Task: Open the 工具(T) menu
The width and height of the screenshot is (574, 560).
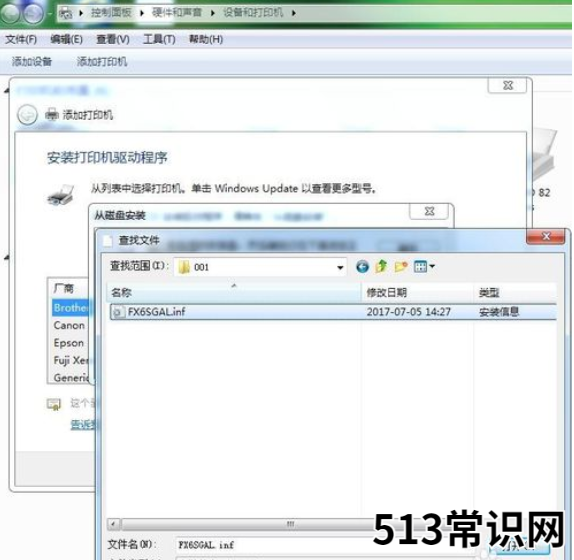Action: 159,39
